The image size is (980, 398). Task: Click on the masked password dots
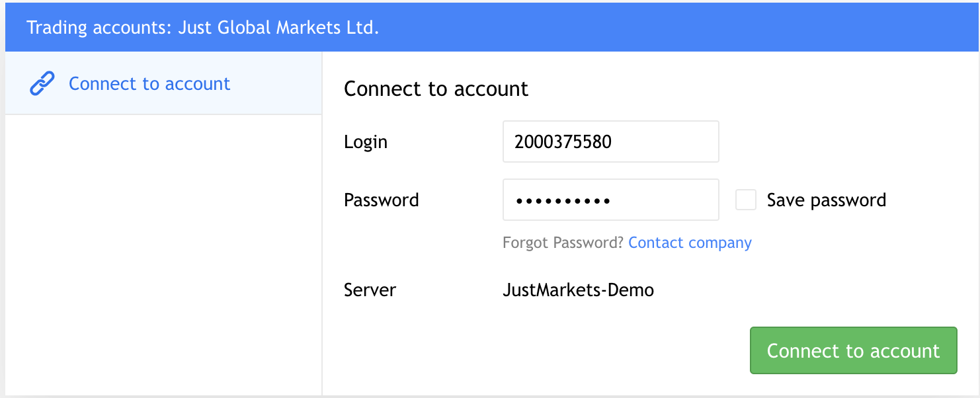pos(563,200)
